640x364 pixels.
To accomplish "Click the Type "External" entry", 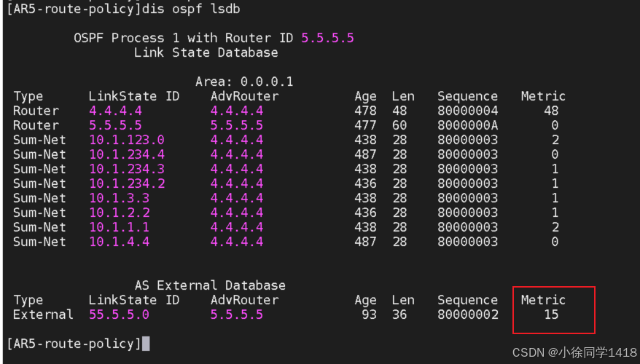I will pyautogui.click(x=43, y=314).
